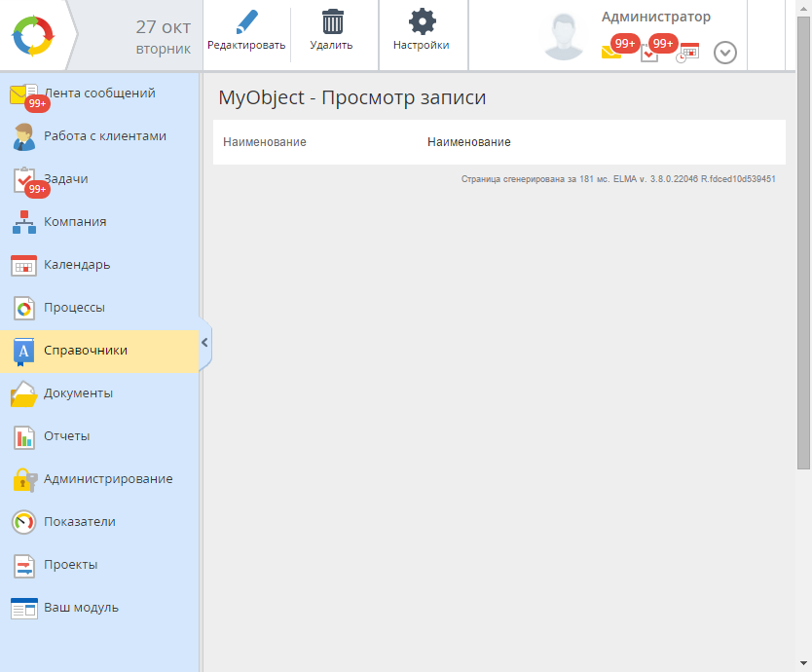Click the ELMA logo icon
The height and width of the screenshot is (672, 812).
[35, 36]
